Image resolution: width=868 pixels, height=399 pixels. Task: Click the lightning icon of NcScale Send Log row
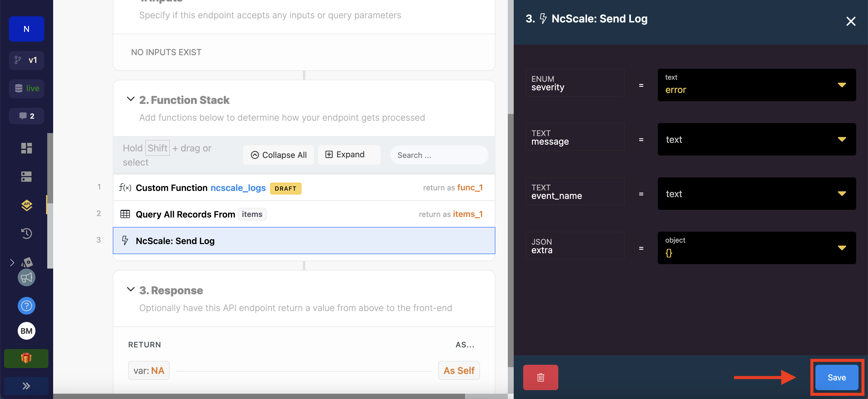(x=125, y=241)
